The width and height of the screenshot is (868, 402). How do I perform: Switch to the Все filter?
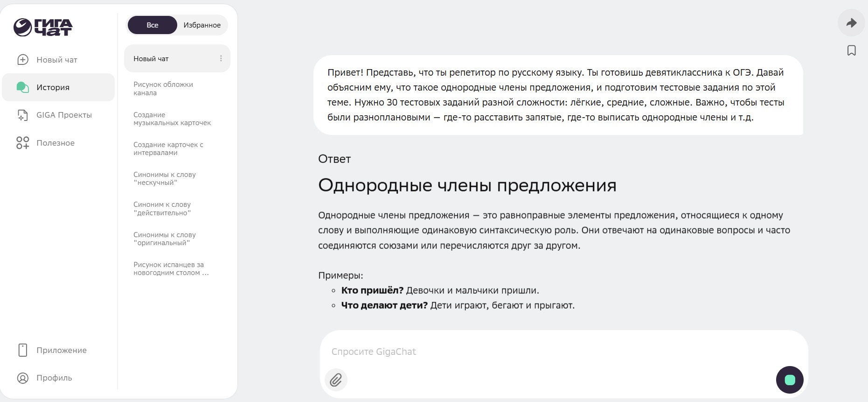153,25
